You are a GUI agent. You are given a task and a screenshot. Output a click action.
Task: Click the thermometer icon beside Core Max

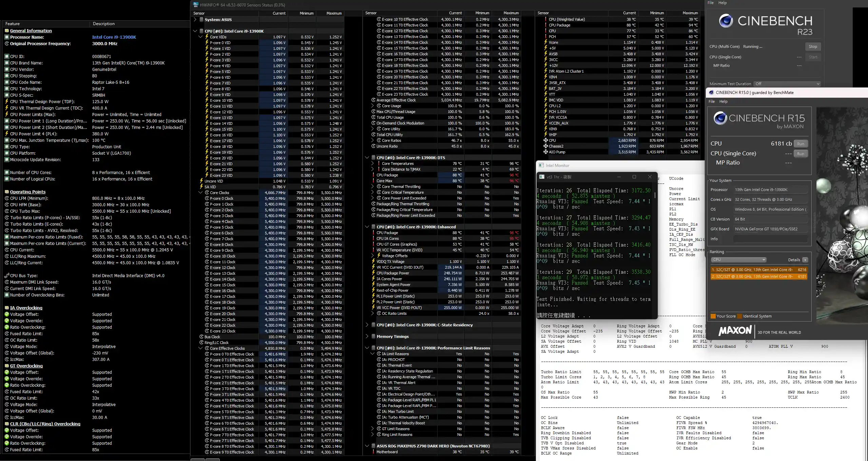373,181
